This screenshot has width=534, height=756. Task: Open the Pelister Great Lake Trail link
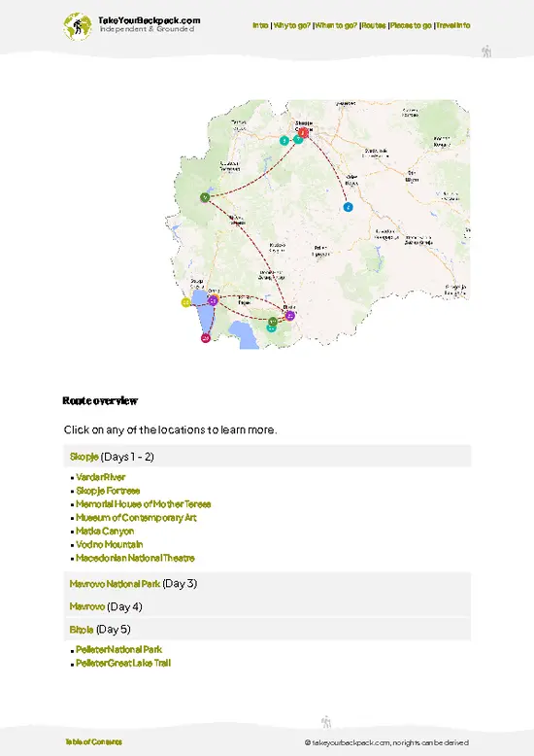pyautogui.click(x=123, y=664)
